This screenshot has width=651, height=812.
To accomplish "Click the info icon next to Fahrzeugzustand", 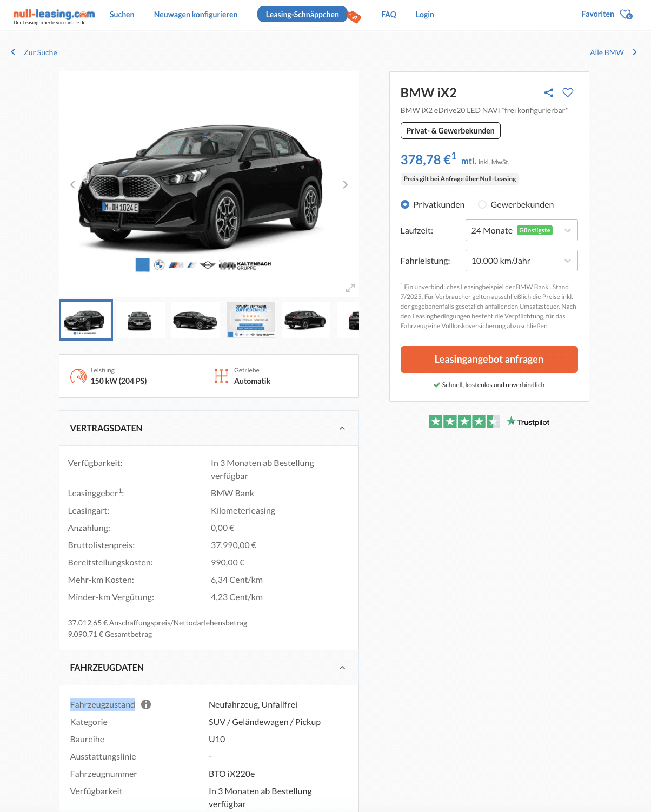I will (x=146, y=704).
